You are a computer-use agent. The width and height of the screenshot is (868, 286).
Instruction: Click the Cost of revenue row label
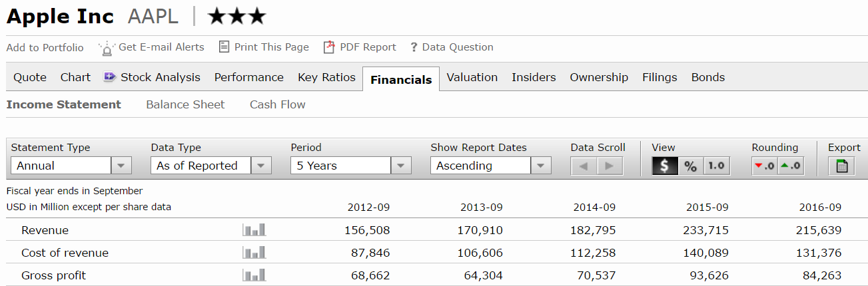pyautogui.click(x=65, y=253)
